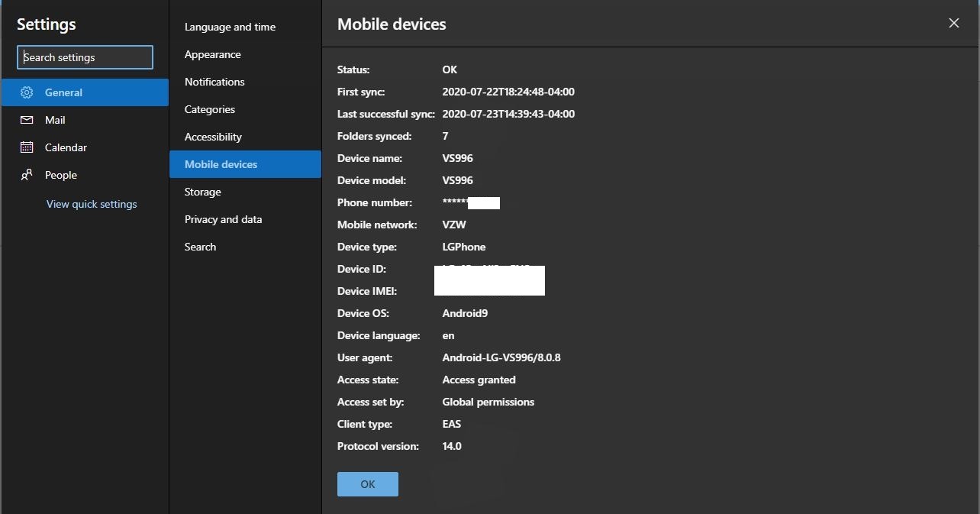980x514 pixels.
Task: Click the Access granted value
Action: coord(479,380)
